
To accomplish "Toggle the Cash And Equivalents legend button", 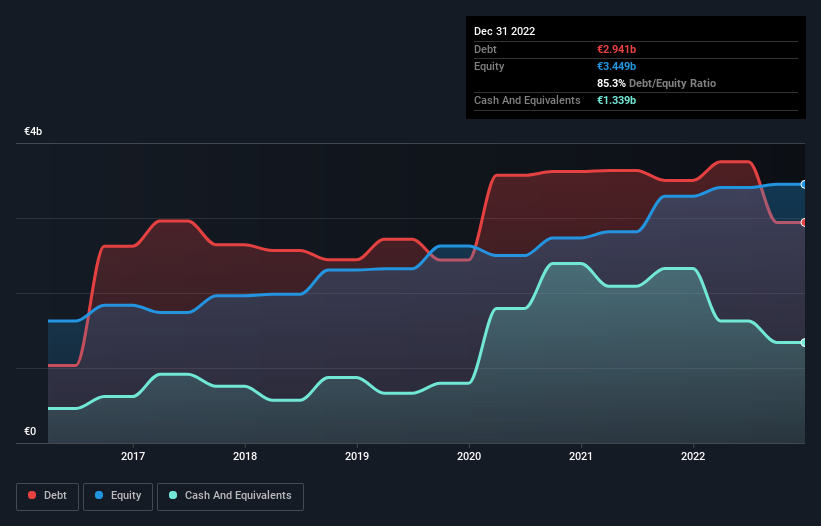I will click(230, 496).
